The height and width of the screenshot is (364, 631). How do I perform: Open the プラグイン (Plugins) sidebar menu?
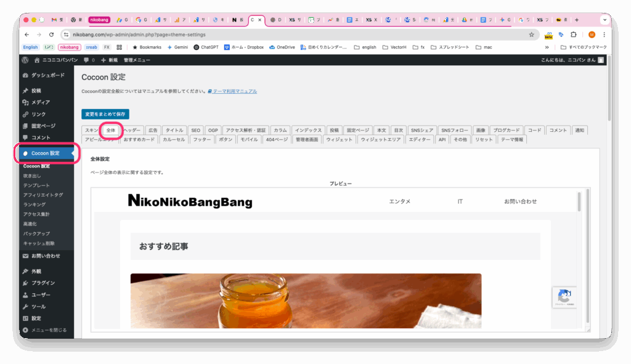click(x=43, y=283)
